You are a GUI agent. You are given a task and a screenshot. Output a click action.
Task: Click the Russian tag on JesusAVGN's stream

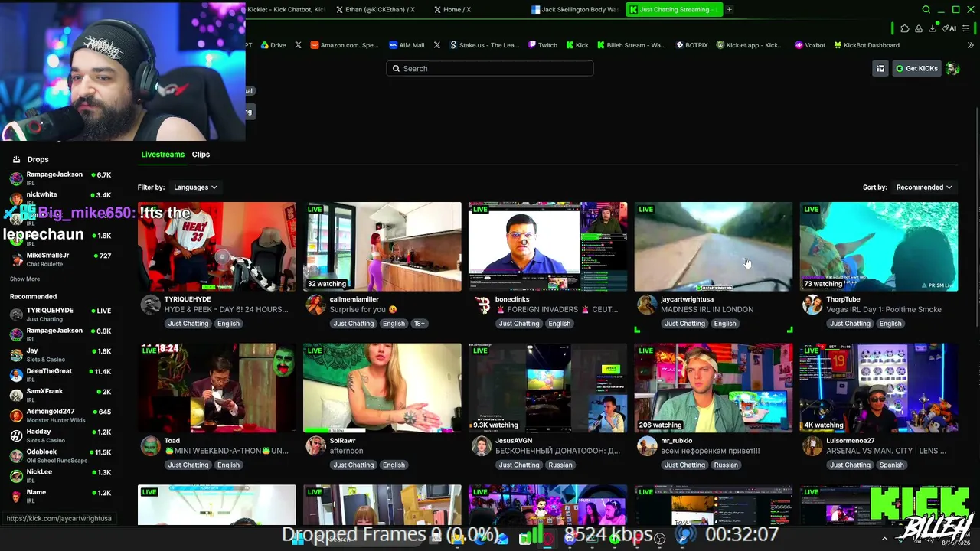click(x=560, y=465)
